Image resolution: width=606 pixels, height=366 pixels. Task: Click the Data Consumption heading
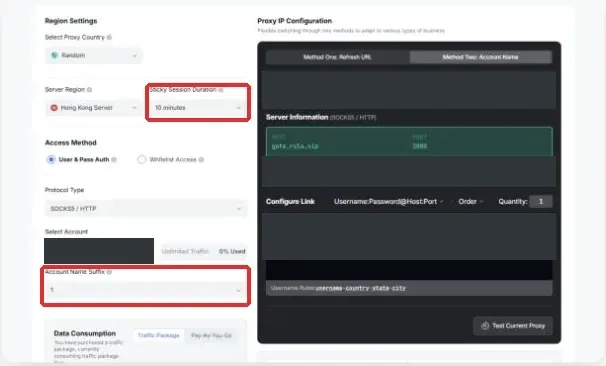(x=85, y=334)
